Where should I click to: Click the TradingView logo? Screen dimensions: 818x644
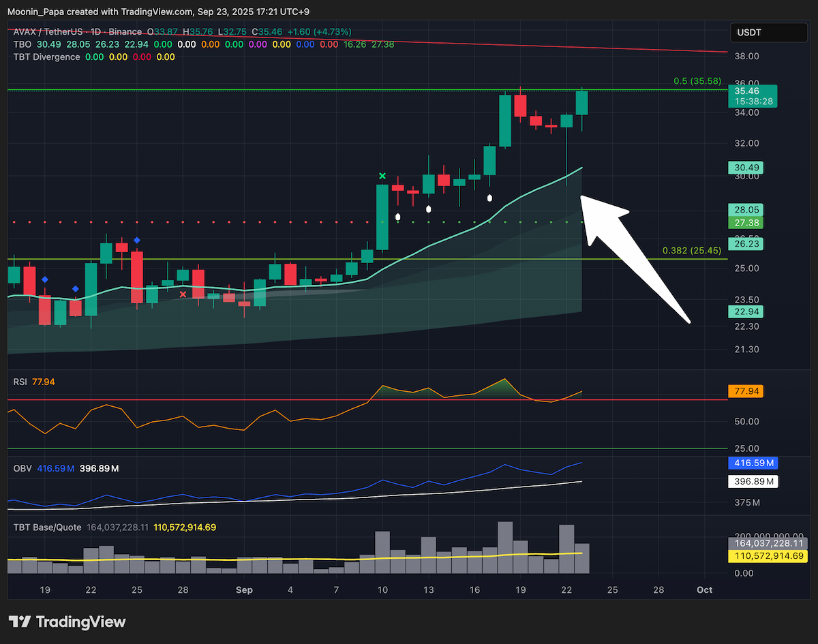pyautogui.click(x=67, y=622)
